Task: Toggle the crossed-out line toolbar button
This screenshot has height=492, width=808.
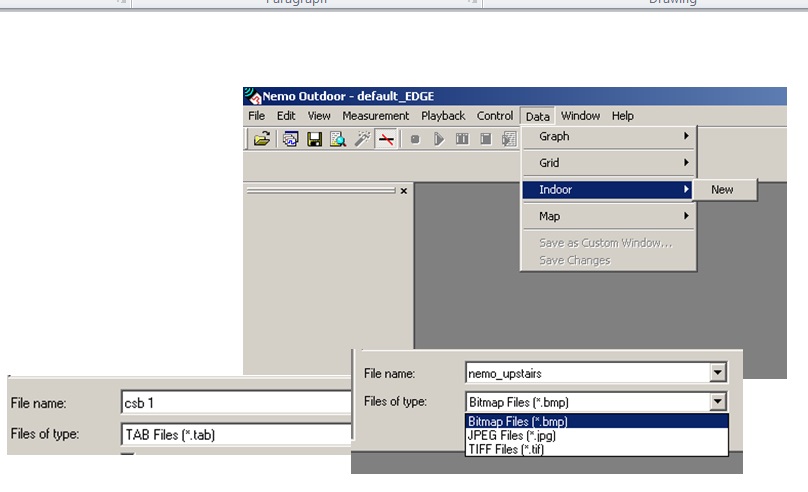Action: tap(386, 139)
